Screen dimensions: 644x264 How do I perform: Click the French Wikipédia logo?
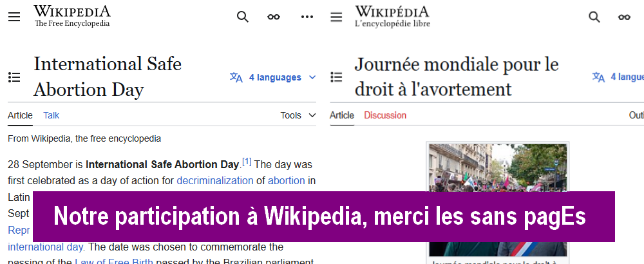393,17
